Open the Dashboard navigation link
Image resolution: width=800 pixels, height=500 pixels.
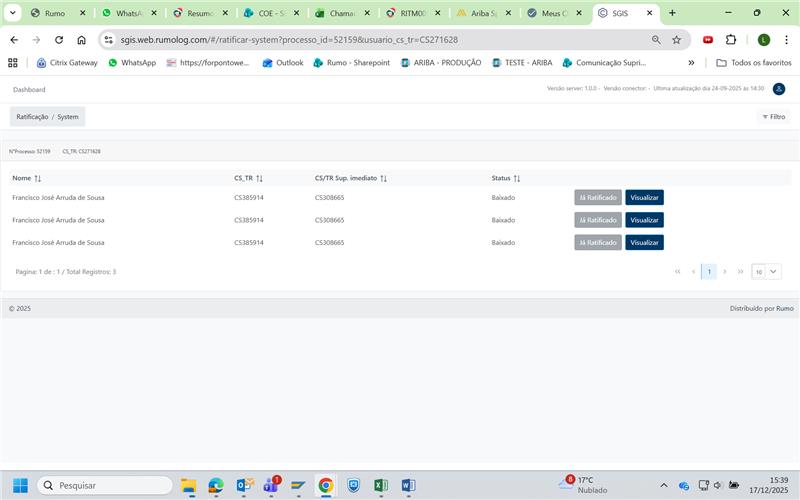coord(29,89)
